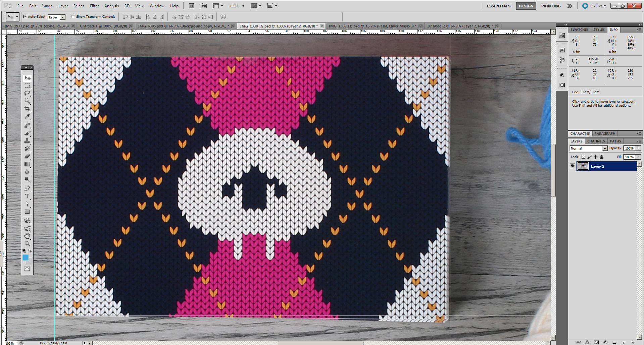This screenshot has height=345, width=644.
Task: Toggle Lock position for the layer
Action: (595, 157)
